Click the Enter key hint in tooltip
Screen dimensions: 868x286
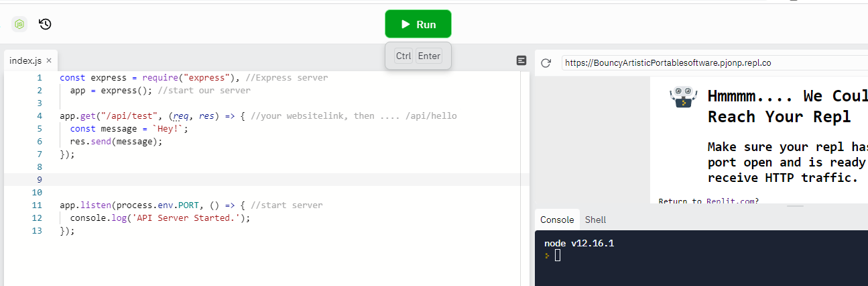tap(429, 56)
